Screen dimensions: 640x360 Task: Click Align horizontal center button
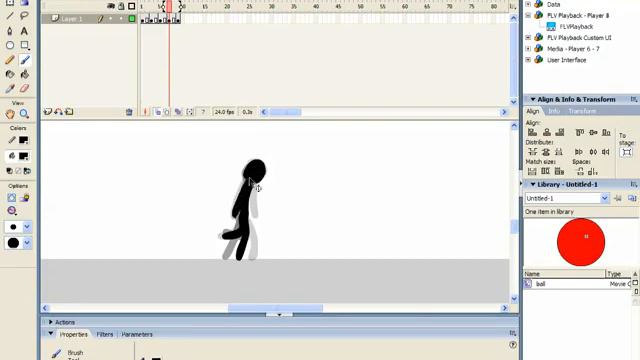pyautogui.click(x=547, y=132)
